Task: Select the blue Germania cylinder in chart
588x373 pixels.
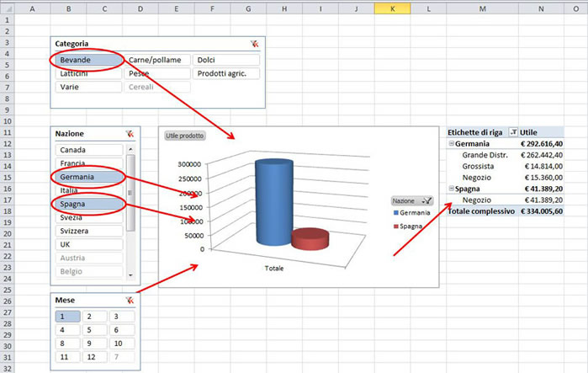Action: [x=275, y=200]
